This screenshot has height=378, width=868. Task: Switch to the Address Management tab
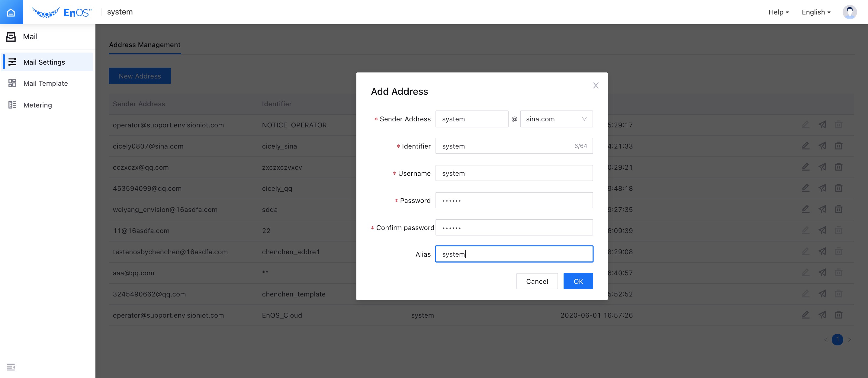pyautogui.click(x=145, y=45)
